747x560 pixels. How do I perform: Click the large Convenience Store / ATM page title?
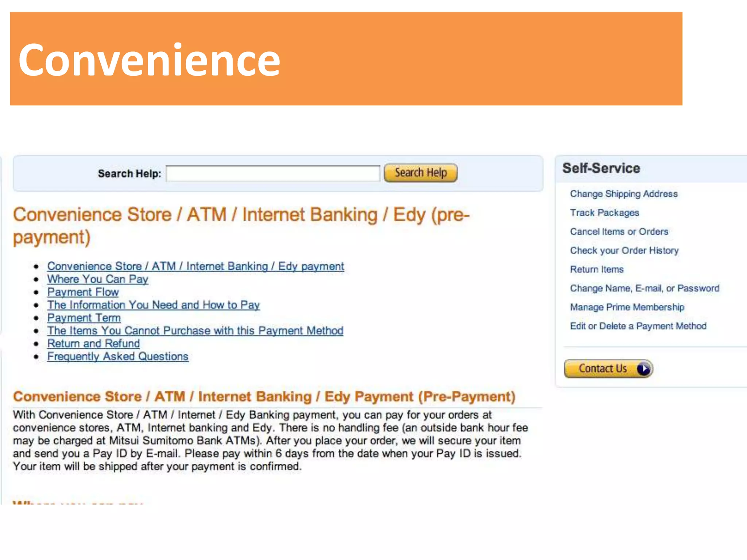241,226
